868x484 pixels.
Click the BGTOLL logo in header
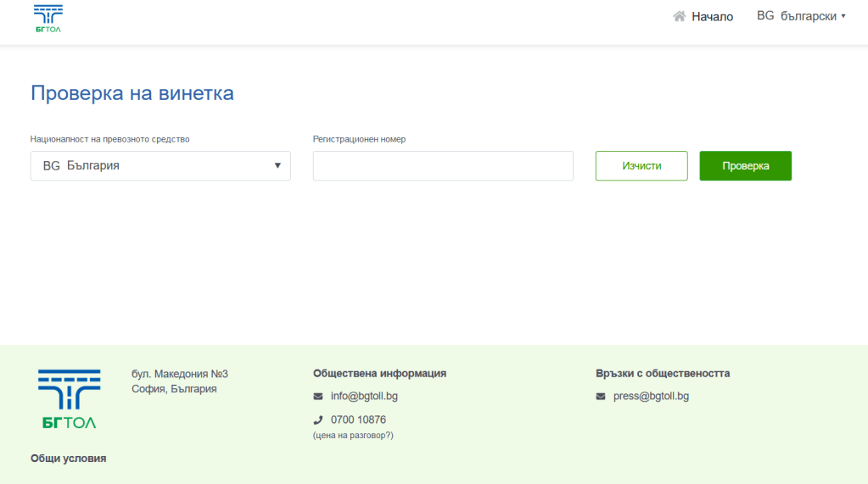[x=48, y=19]
